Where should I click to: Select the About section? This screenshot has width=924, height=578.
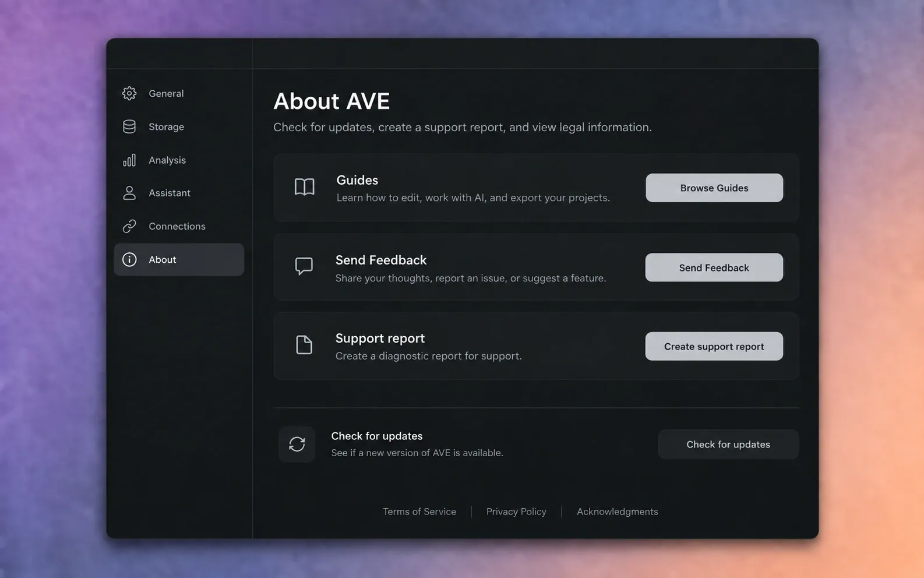point(179,259)
